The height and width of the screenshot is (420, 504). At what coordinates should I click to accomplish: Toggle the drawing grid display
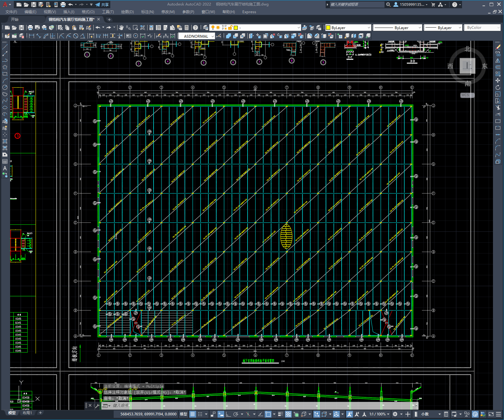pyautogui.click(x=192, y=414)
